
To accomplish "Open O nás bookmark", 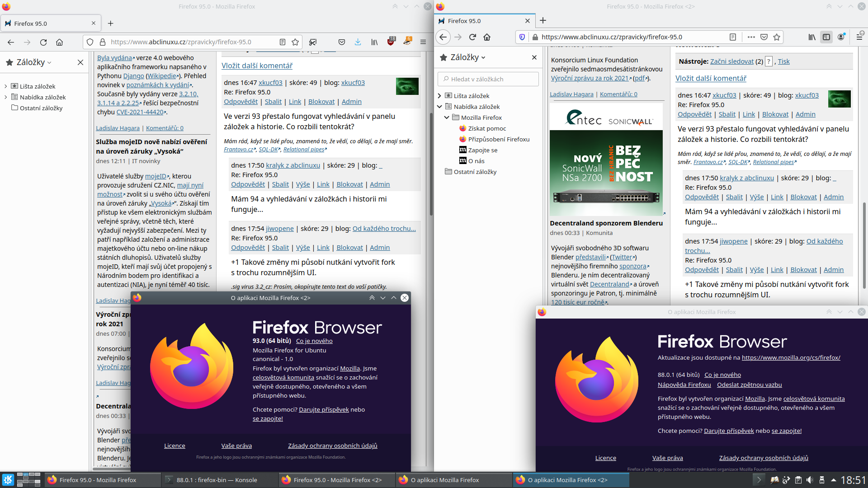I will pyautogui.click(x=476, y=161).
